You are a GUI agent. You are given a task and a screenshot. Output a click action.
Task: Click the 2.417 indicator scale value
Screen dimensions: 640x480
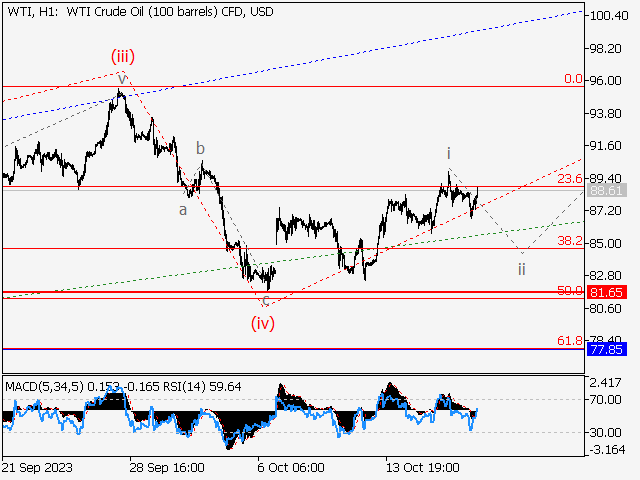(606, 383)
